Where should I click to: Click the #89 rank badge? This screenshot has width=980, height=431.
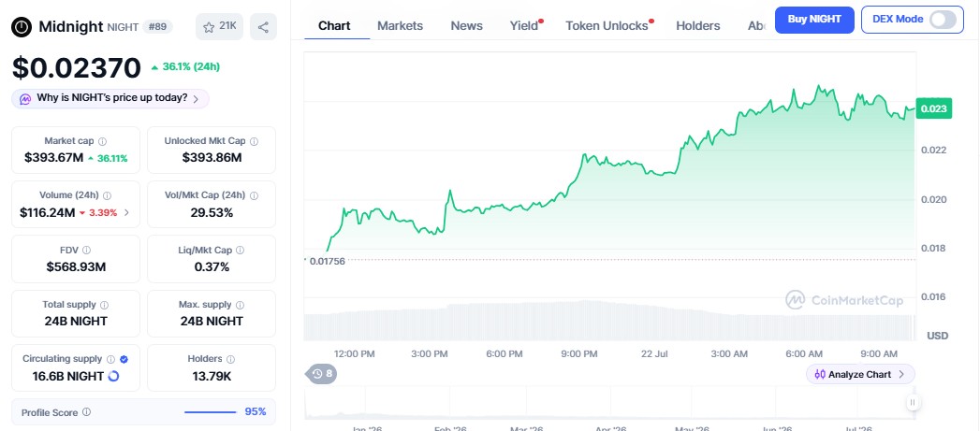click(x=157, y=27)
